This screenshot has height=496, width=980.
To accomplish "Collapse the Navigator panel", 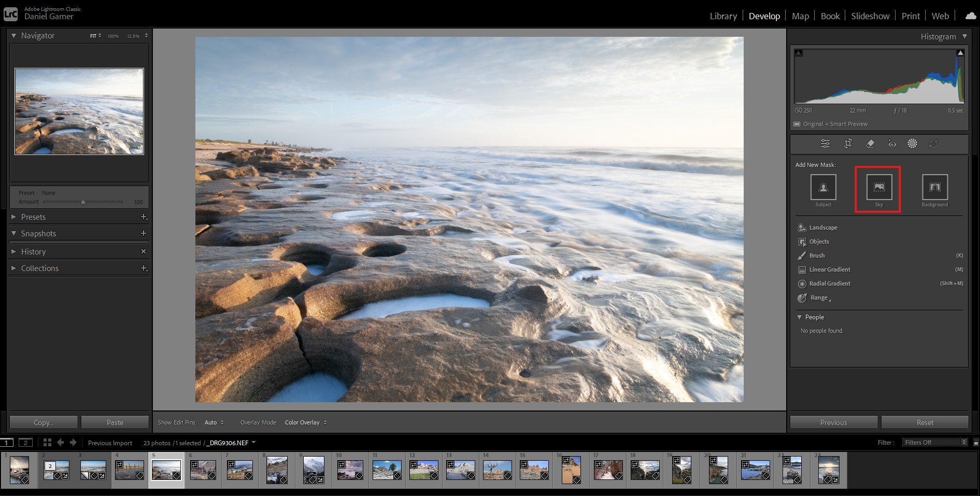I will pyautogui.click(x=14, y=36).
